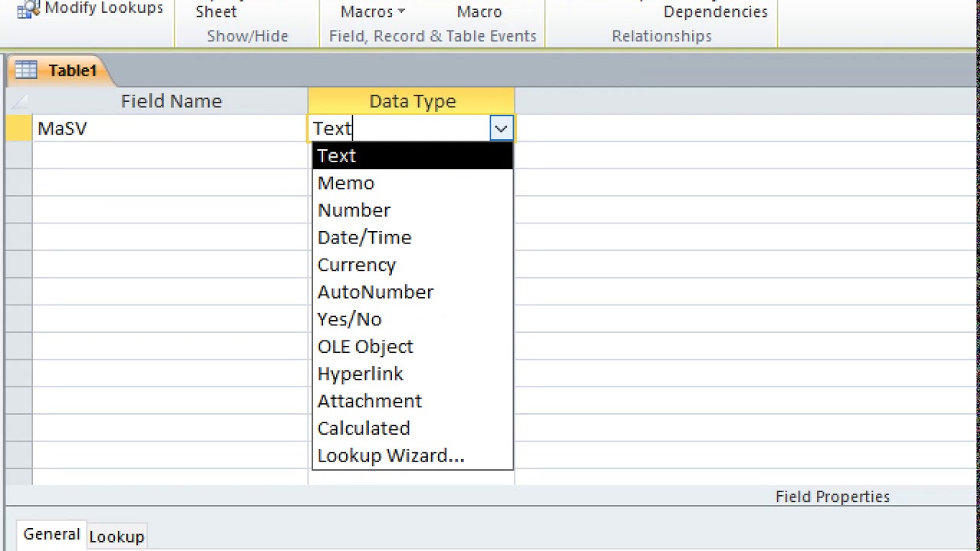This screenshot has height=551, width=980.
Task: Select Attachment data type
Action: 413,401
